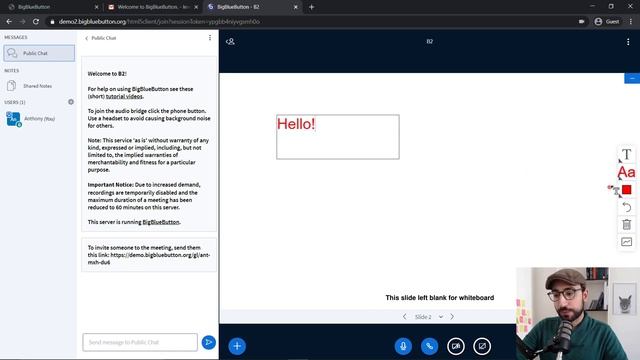Open the Guest profile menu

(607, 22)
